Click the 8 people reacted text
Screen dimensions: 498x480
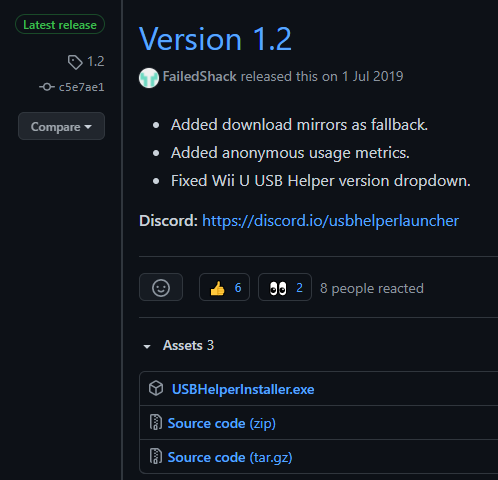pyautogui.click(x=372, y=288)
